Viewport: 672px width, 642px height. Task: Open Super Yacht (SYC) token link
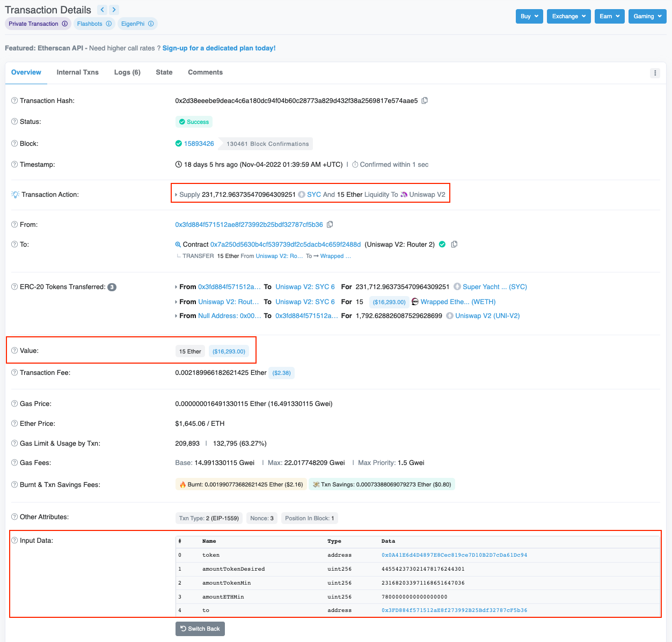495,287
